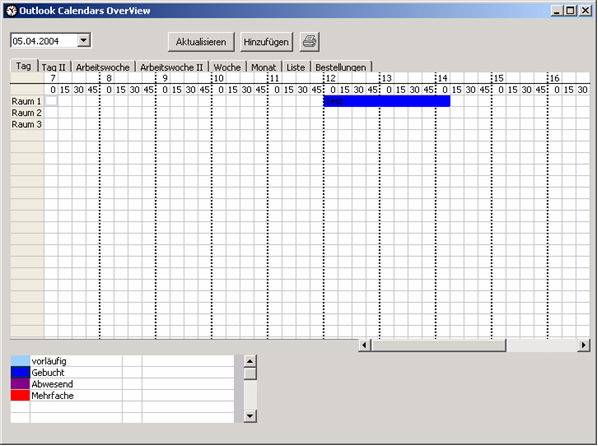This screenshot has width=598, height=446.
Task: Click the legend vertical scrollbar thumb
Action: point(250,374)
